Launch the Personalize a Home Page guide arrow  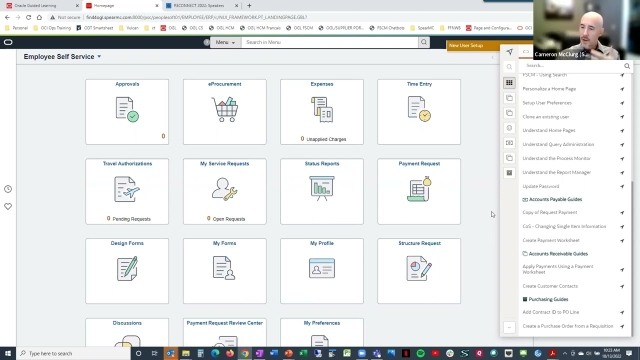point(622,89)
